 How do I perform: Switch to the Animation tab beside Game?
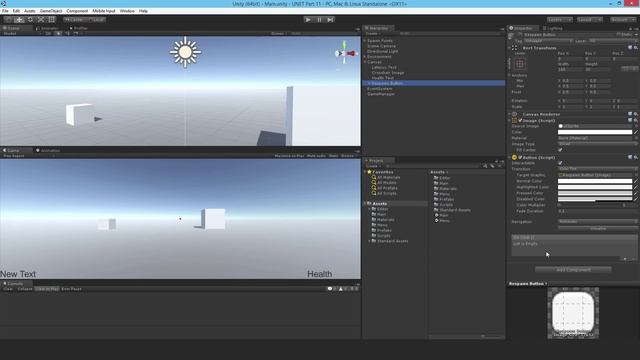48,150
